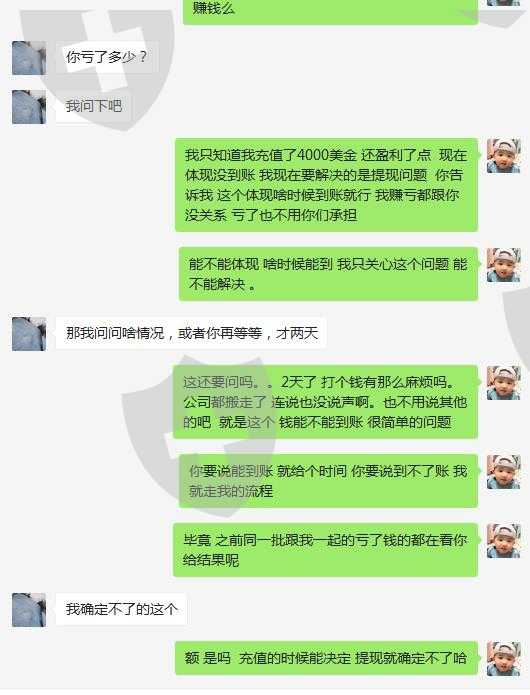Click the green bubble "额 是吗 充值的时候能决定"
Viewport: 530px width, 695px height.
tap(327, 658)
